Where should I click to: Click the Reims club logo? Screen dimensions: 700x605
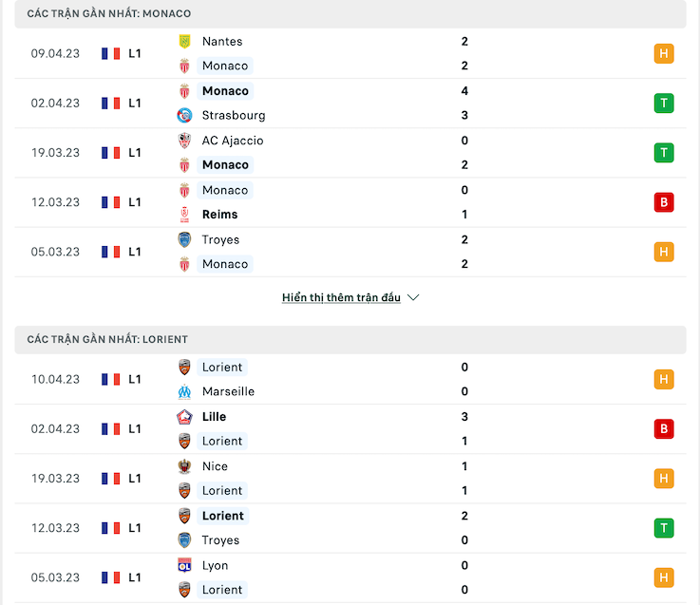point(184,215)
